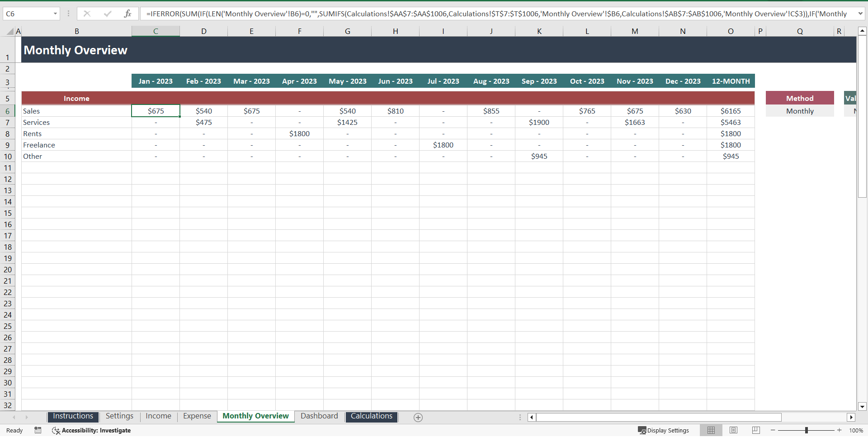This screenshot has width=868, height=437.
Task: Open the Instructions sheet tab
Action: coord(73,416)
